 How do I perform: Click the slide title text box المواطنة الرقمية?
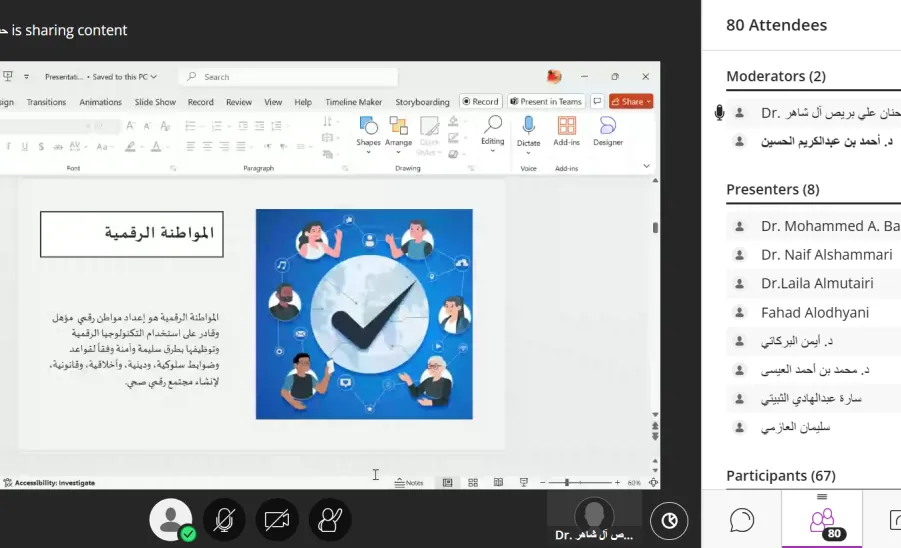[x=132, y=234]
